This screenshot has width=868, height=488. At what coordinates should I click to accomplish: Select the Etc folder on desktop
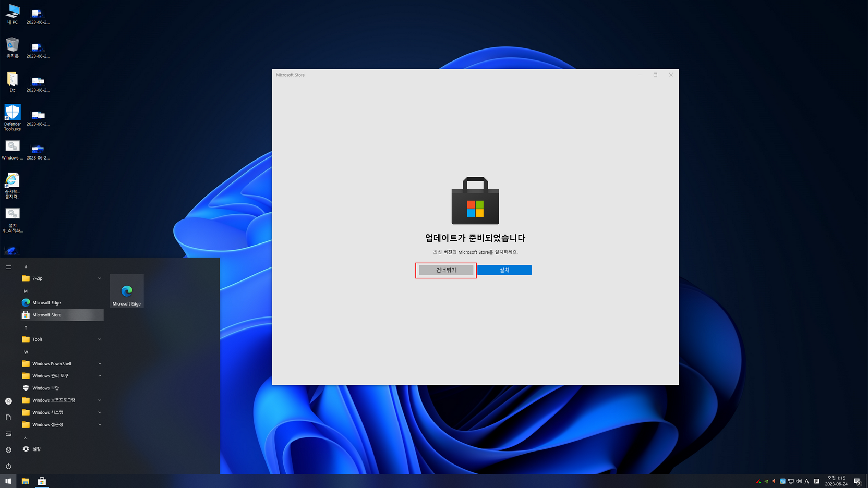13,82
